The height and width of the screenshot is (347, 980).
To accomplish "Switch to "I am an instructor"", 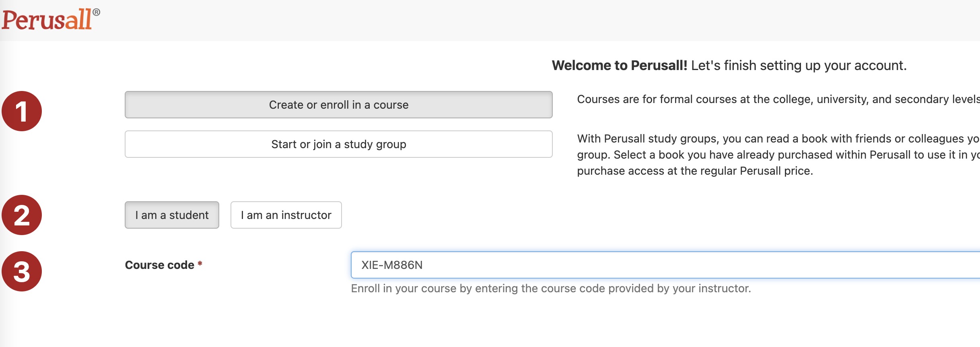I will click(x=286, y=215).
